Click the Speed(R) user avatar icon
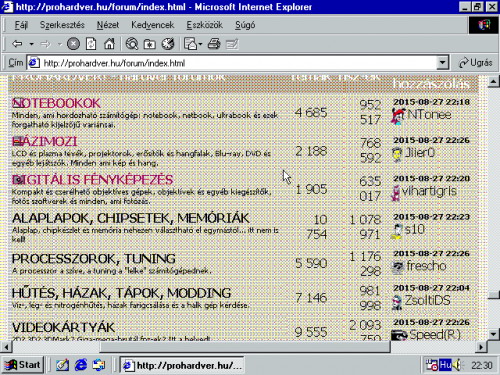The width and height of the screenshot is (500, 375). 399,335
